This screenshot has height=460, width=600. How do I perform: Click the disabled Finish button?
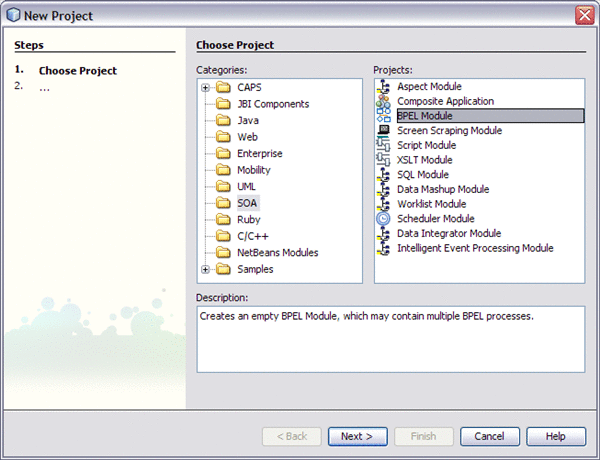tap(424, 436)
